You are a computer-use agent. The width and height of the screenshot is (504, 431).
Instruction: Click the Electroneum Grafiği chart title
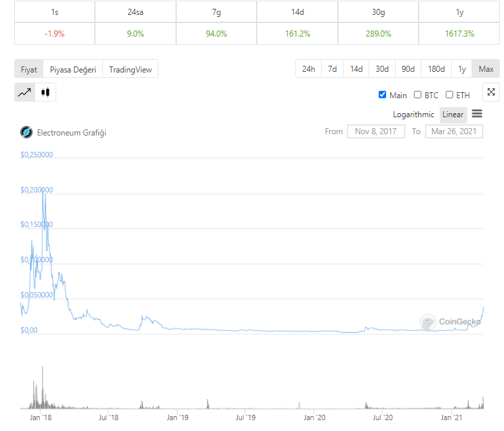tap(71, 133)
